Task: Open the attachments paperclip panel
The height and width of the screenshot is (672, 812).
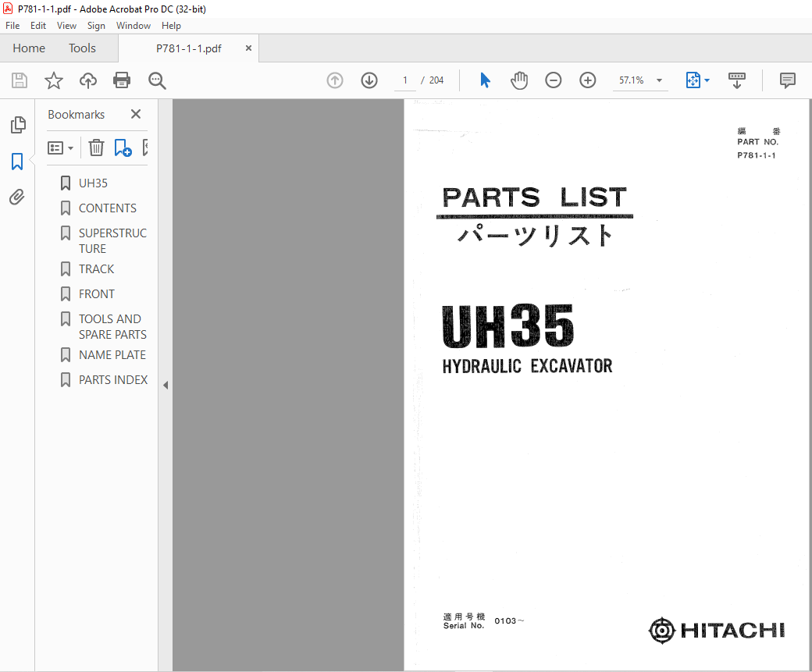Action: click(x=17, y=197)
